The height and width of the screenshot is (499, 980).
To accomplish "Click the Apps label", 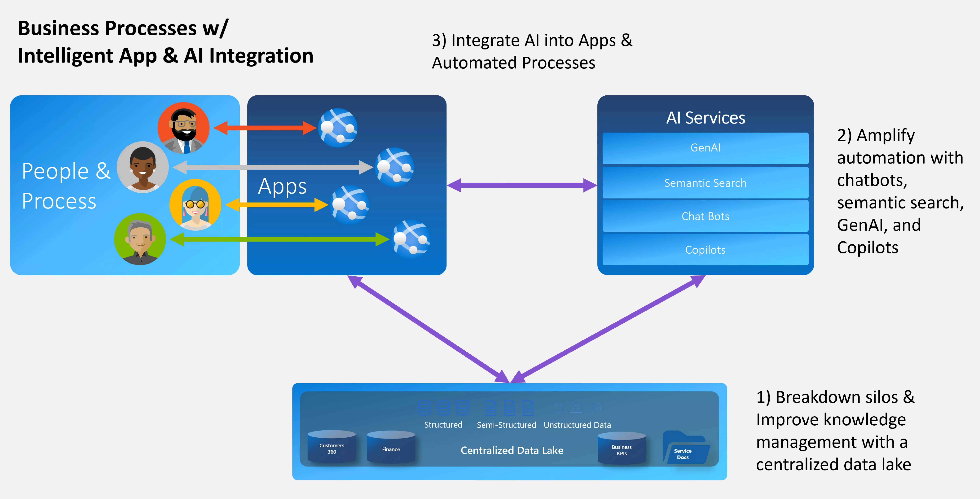I will point(282,187).
